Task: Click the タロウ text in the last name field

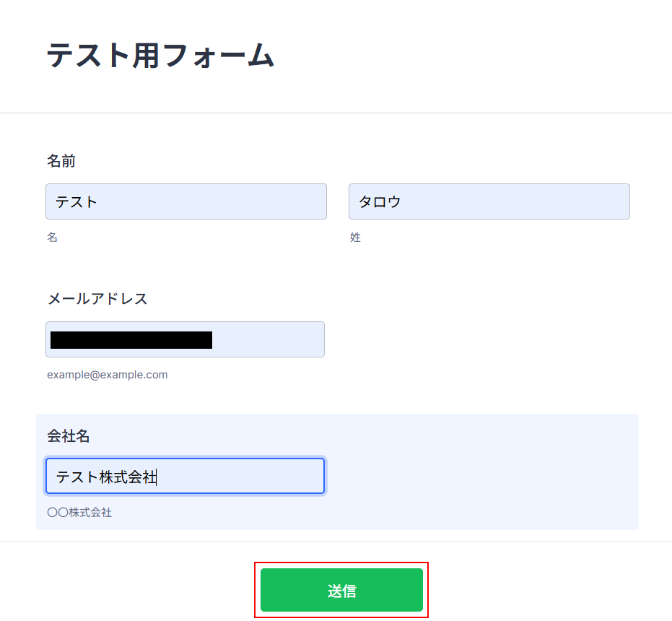Action: click(x=380, y=201)
